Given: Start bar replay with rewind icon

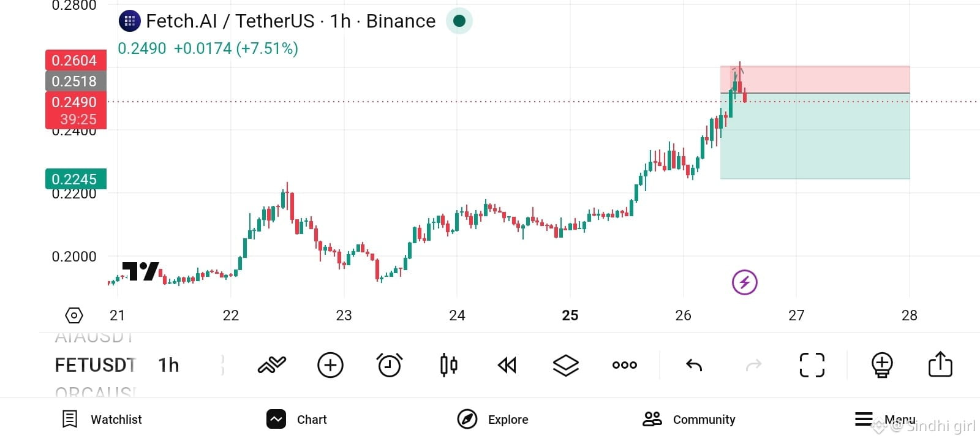Looking at the screenshot, I should pos(507,366).
